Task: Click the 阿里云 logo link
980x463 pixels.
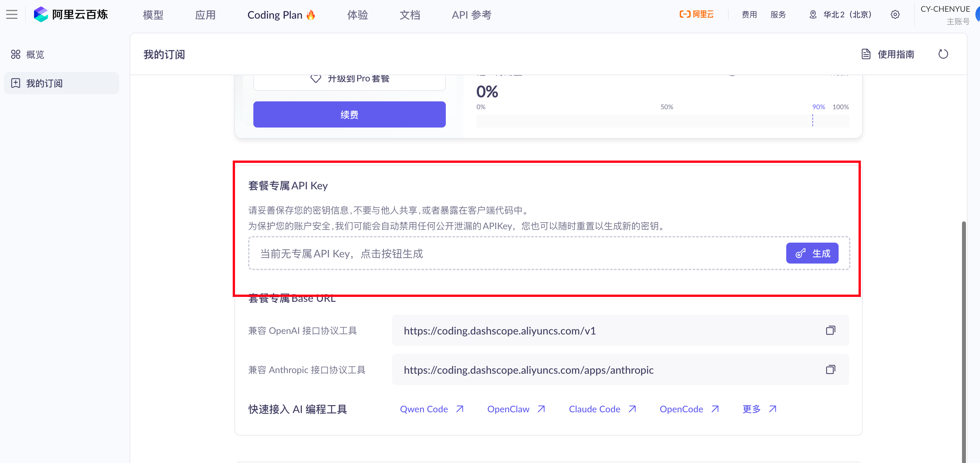Action: (696, 14)
